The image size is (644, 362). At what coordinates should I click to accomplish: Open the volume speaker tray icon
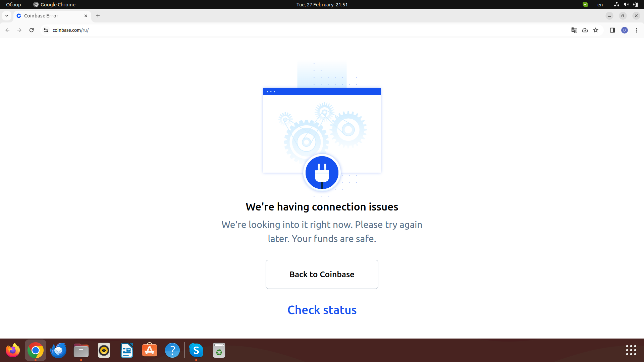click(x=626, y=4)
